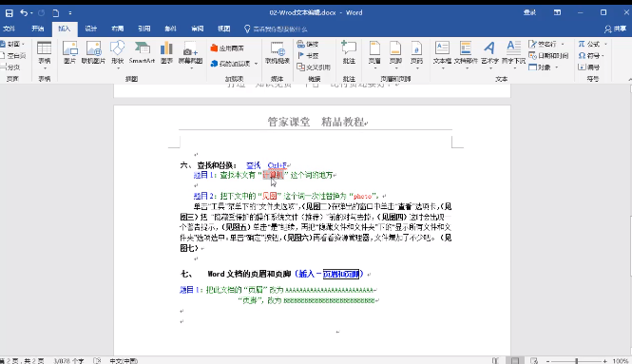The image size is (632, 364).
Task: Toggle web layout view in status bar
Action: pyautogui.click(x=534, y=361)
